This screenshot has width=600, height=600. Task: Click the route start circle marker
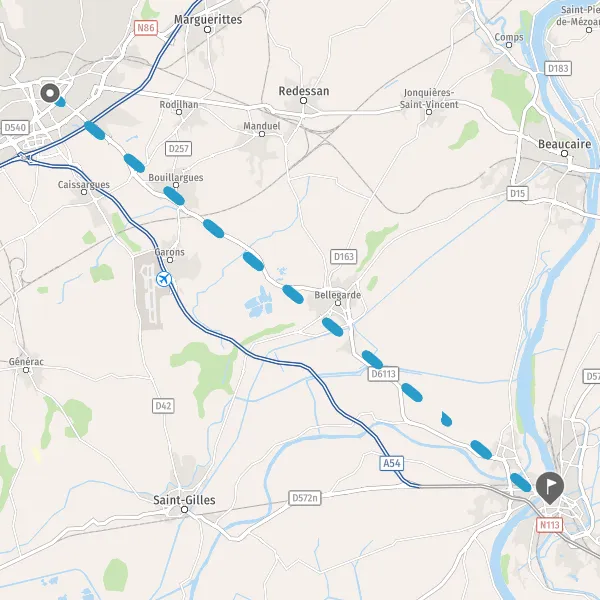50,93
